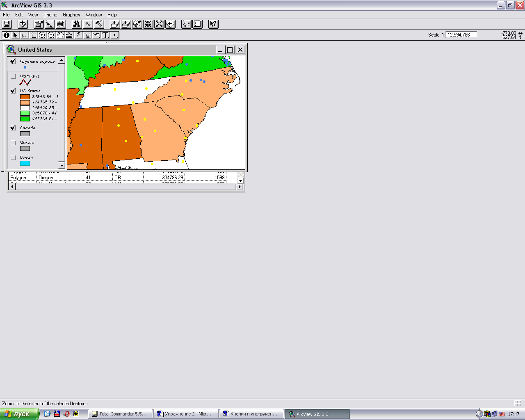
Task: Select the Zoom In magnifier tool
Action: [x=42, y=35]
